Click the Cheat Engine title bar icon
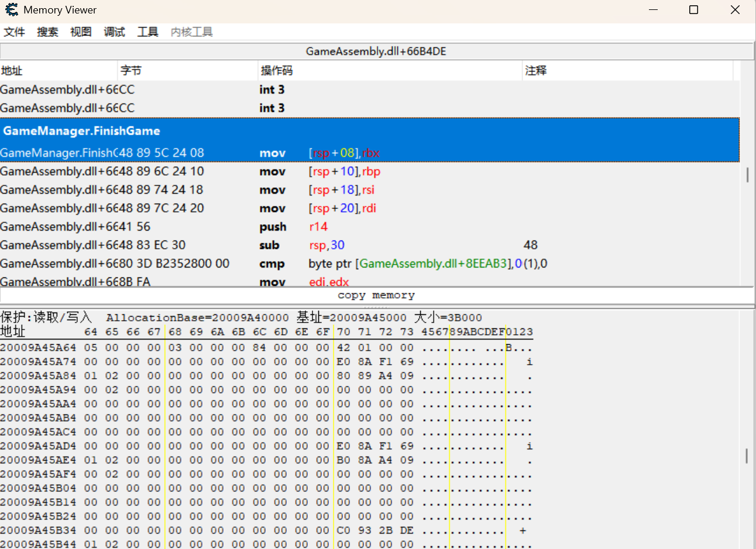The width and height of the screenshot is (756, 549). (x=11, y=9)
